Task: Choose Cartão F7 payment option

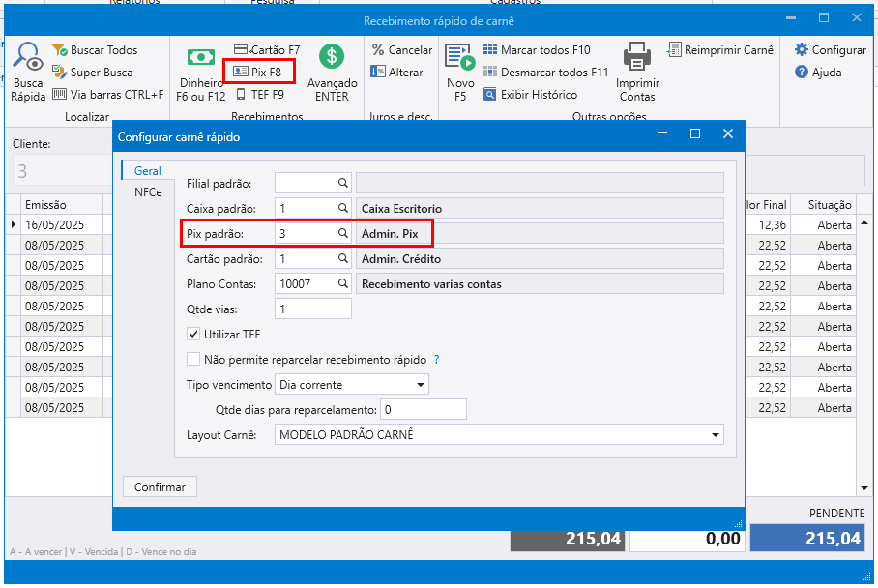Action: [x=267, y=50]
